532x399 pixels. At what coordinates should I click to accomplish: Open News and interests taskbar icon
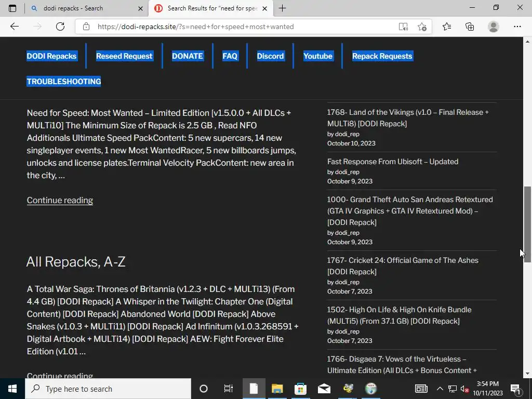(421, 389)
